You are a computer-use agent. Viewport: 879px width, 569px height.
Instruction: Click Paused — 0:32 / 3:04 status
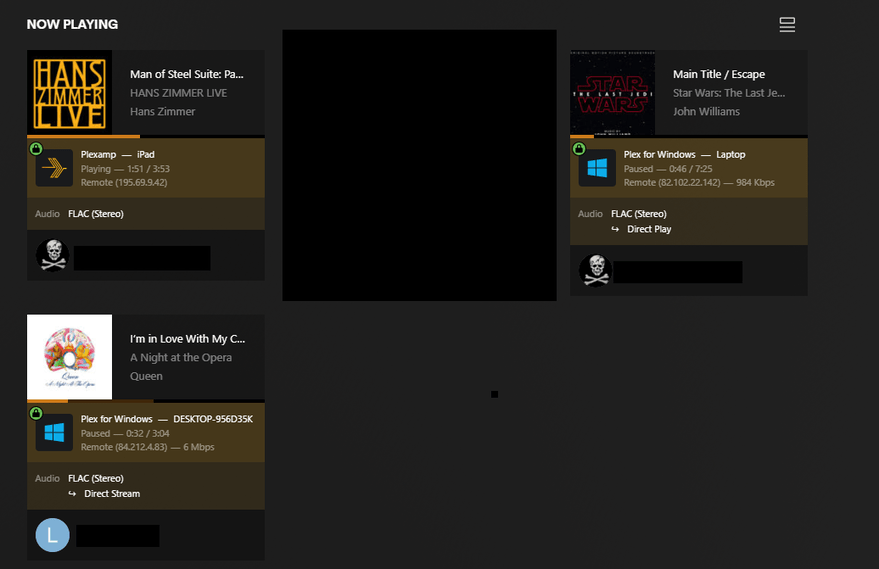point(125,433)
